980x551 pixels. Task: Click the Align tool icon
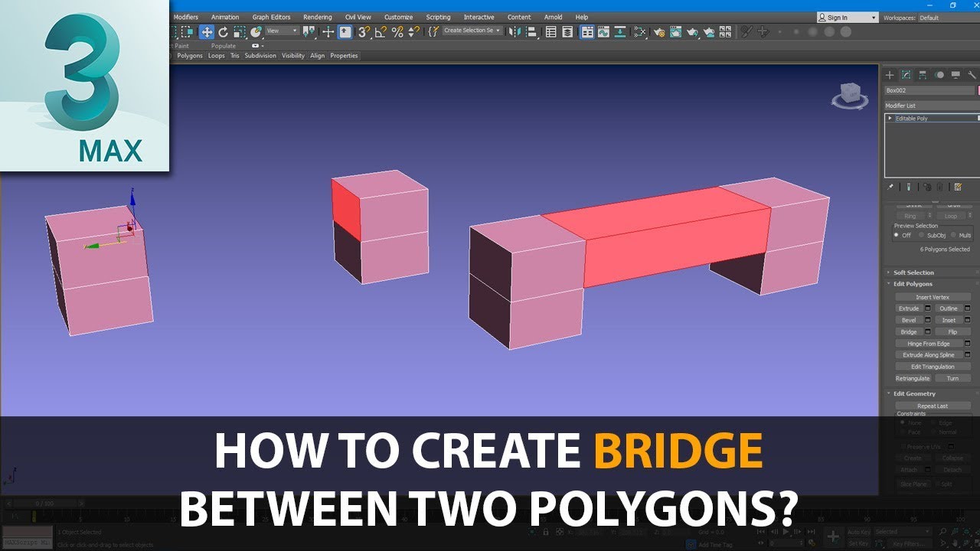pyautogui.click(x=531, y=31)
